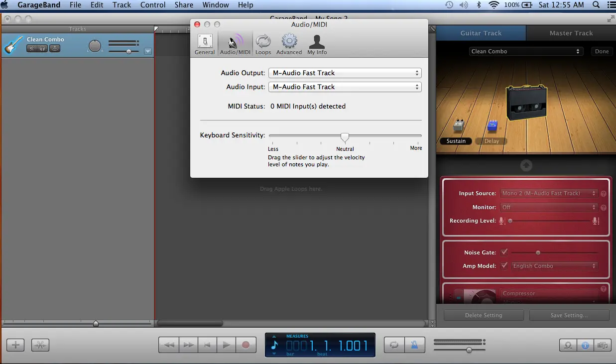Open the track editor scissors button
The image size is (616, 364).
click(x=40, y=345)
